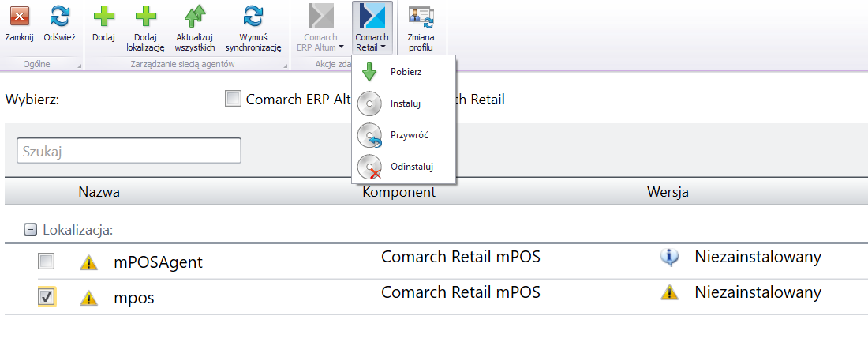868x350 pixels.
Task: Choose Przywróć from the menu
Action: click(x=403, y=135)
